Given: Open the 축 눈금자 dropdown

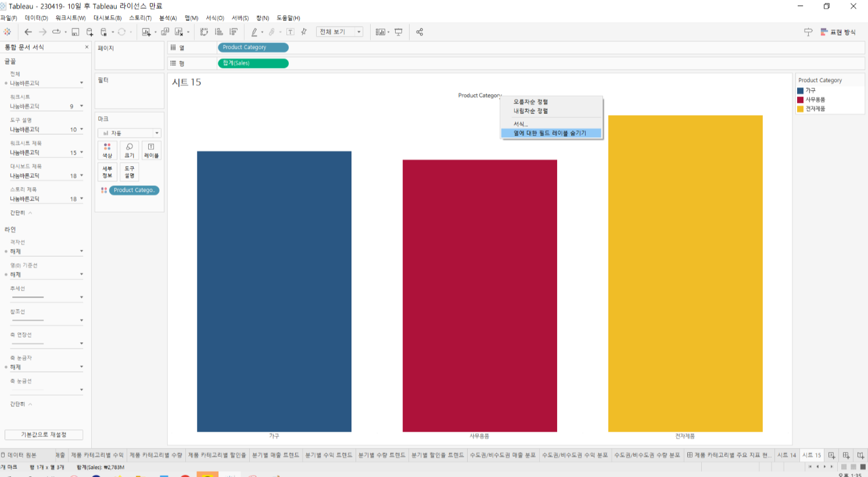Looking at the screenshot, I should coord(46,367).
